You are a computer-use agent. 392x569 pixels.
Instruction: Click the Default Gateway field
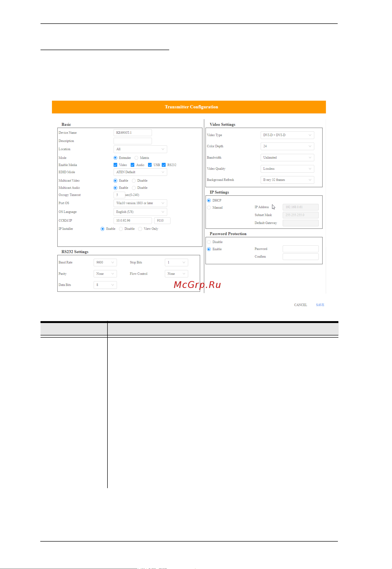coord(301,223)
